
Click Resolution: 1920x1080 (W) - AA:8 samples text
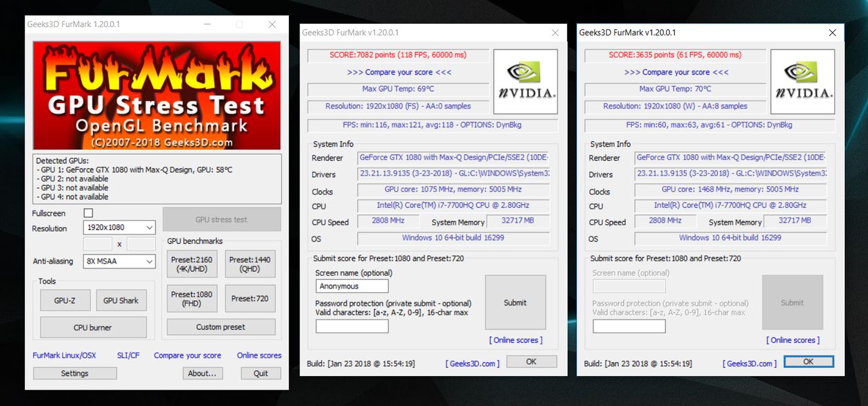[x=676, y=106]
